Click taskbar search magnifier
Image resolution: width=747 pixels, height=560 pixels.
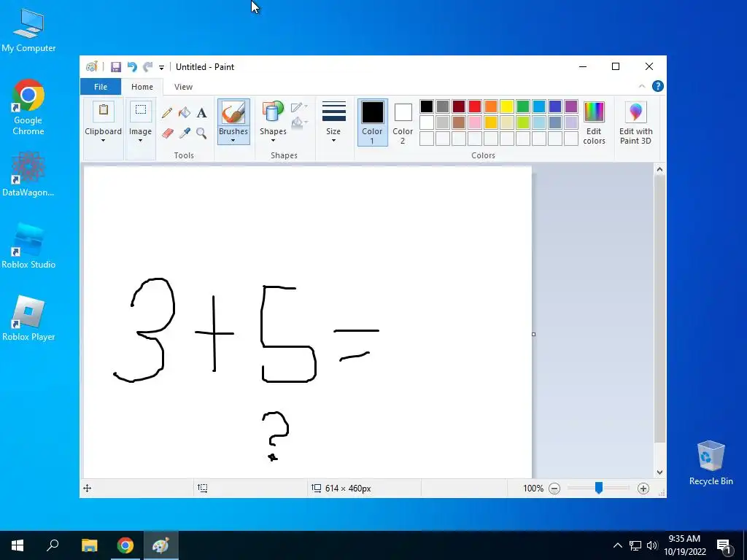tap(53, 545)
